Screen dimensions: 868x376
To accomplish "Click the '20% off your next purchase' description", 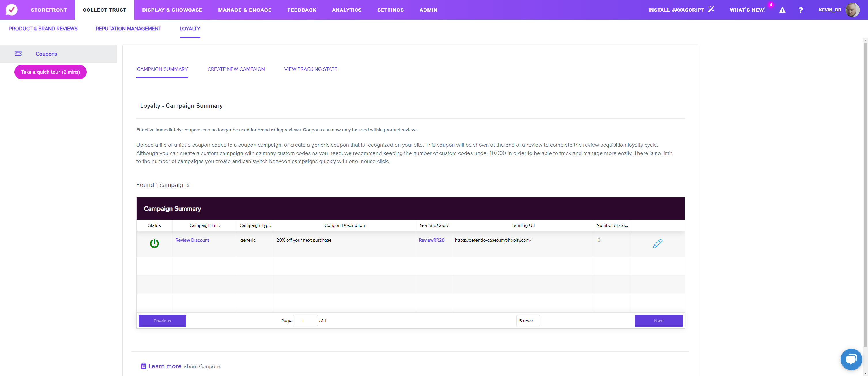I will point(304,240).
